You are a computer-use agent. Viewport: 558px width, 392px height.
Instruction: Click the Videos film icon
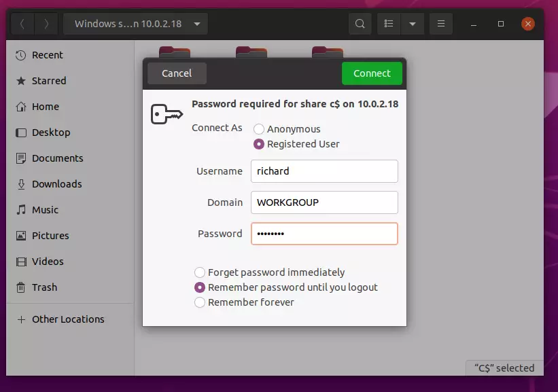[21, 262]
